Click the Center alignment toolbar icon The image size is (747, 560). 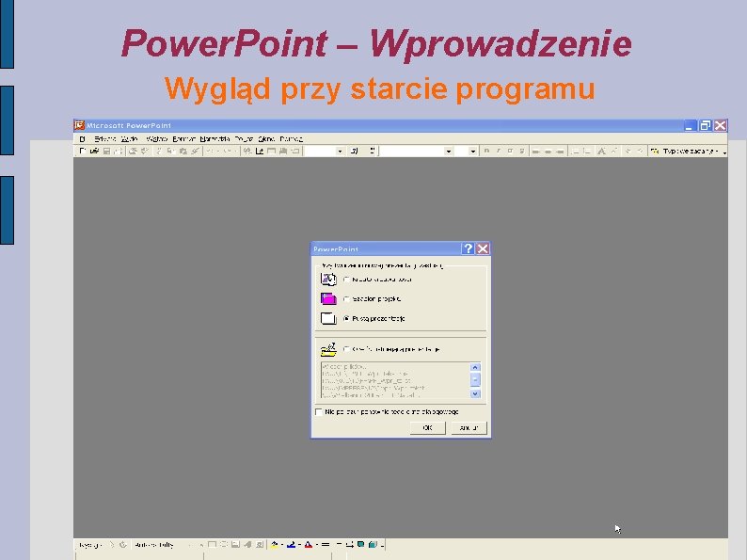pos(548,152)
